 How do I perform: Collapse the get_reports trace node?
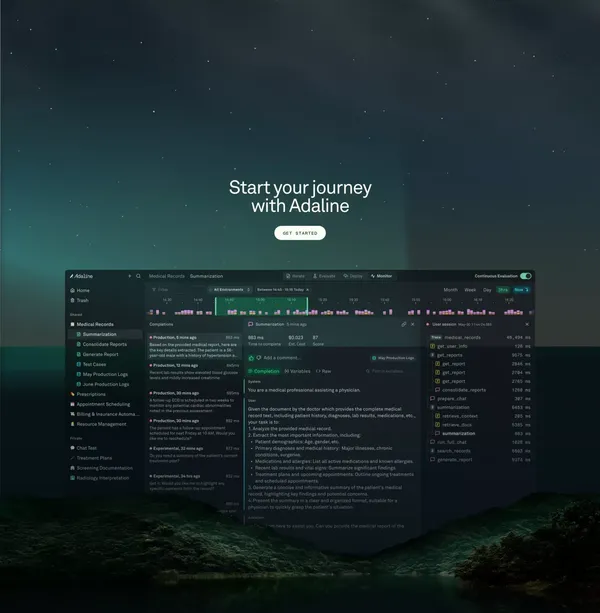click(432, 355)
